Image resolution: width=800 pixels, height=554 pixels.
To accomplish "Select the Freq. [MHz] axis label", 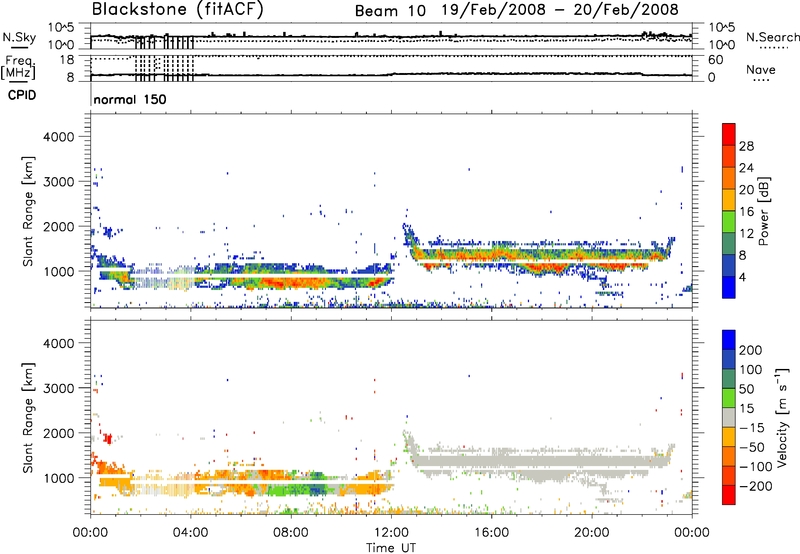I will tap(19, 67).
